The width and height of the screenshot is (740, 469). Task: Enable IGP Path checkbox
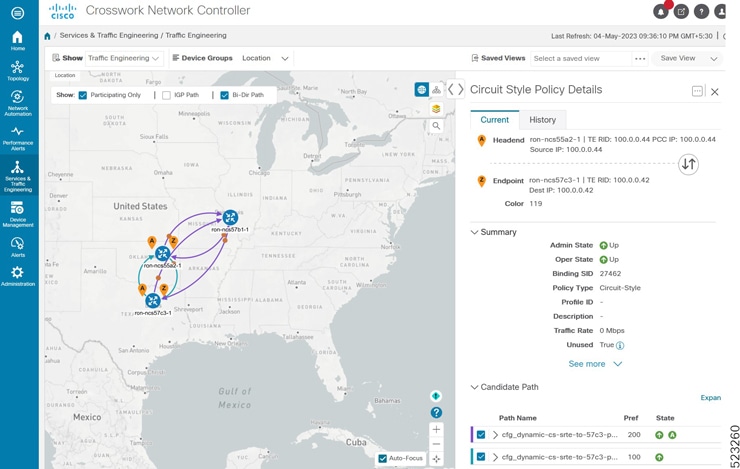(x=166, y=95)
